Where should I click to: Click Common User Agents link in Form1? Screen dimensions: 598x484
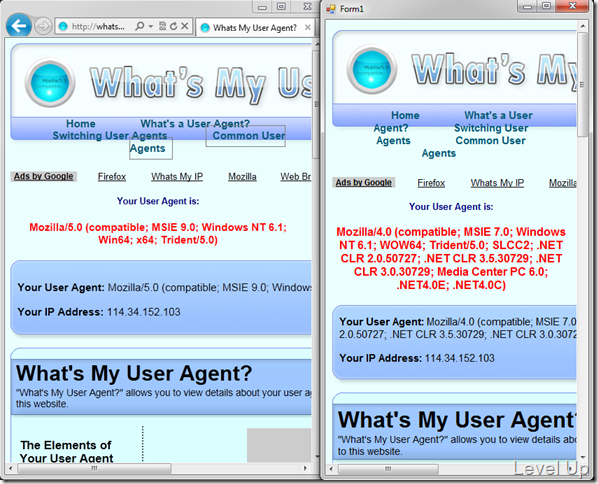[490, 140]
